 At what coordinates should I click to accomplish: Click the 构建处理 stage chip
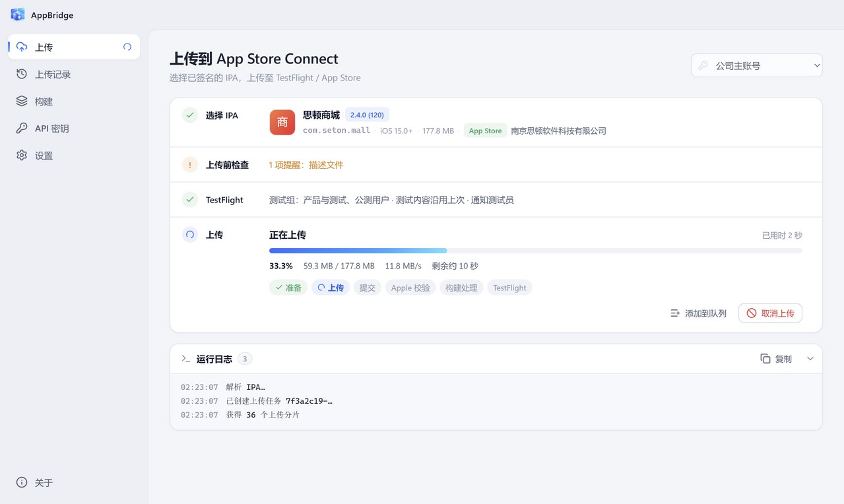(461, 288)
